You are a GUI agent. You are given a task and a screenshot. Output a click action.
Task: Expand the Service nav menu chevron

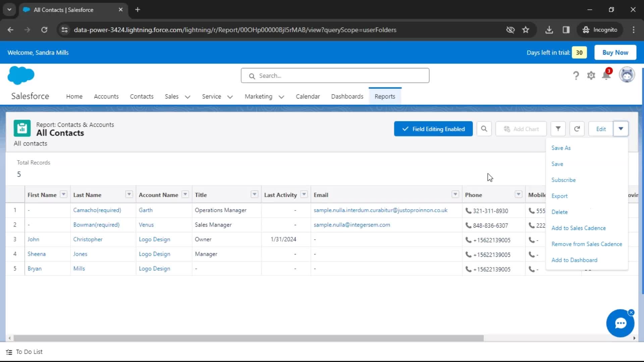pos(230,97)
